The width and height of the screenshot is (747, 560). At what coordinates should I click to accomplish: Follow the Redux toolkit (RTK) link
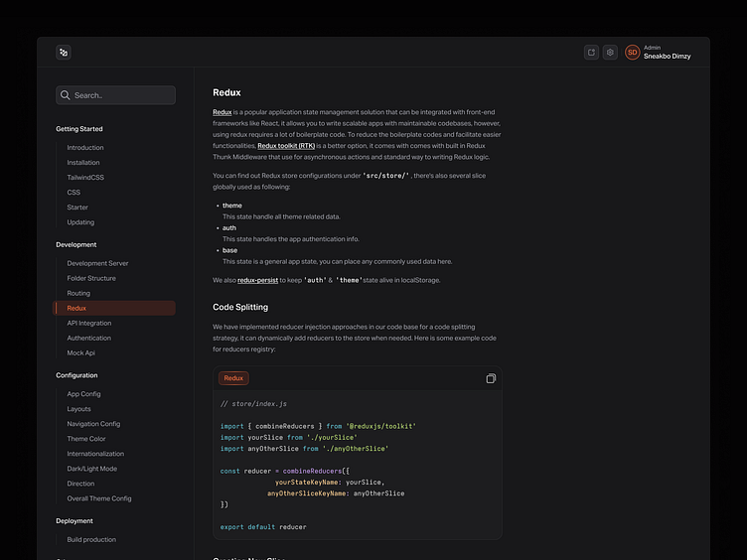click(x=286, y=146)
